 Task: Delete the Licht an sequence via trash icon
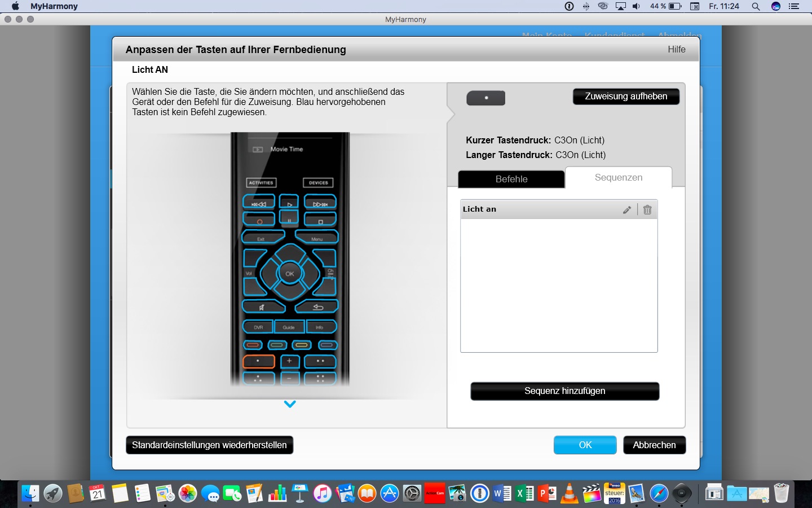[x=647, y=209]
